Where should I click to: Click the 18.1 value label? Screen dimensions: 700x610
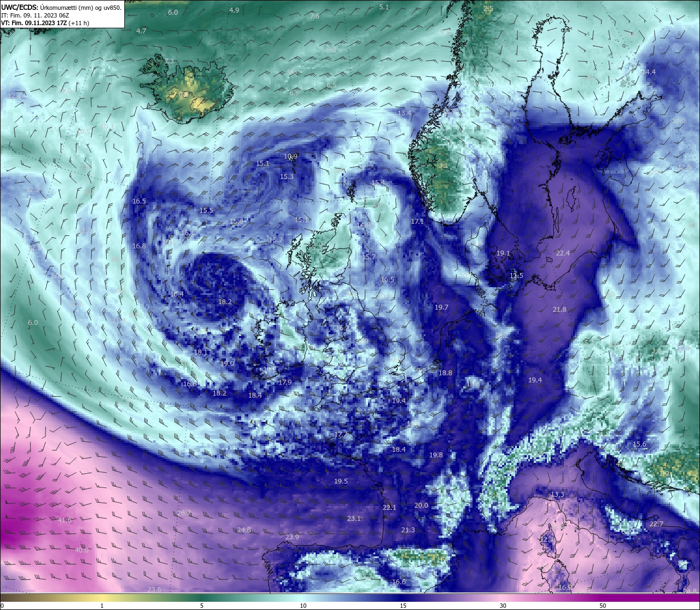201,352
